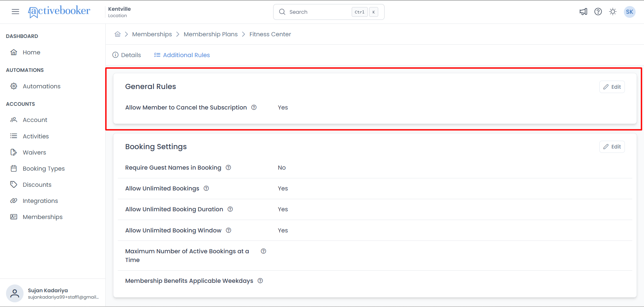644x307 pixels.
Task: Click the General Rules heading
Action: click(151, 86)
